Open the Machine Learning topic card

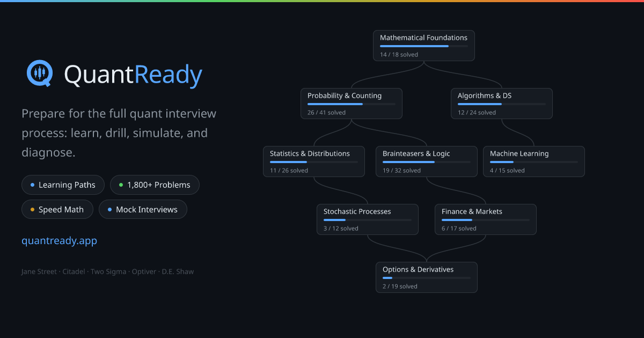[x=534, y=161]
